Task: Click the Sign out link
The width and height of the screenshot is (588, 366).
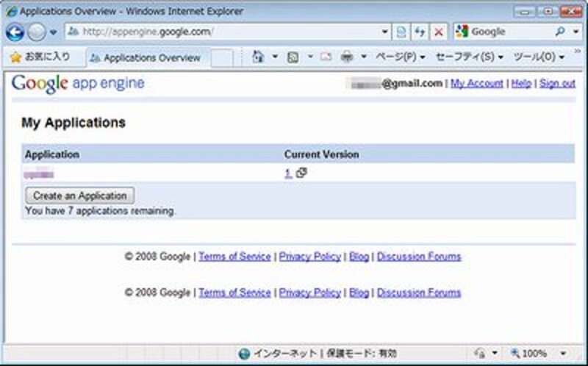Action: (x=558, y=83)
